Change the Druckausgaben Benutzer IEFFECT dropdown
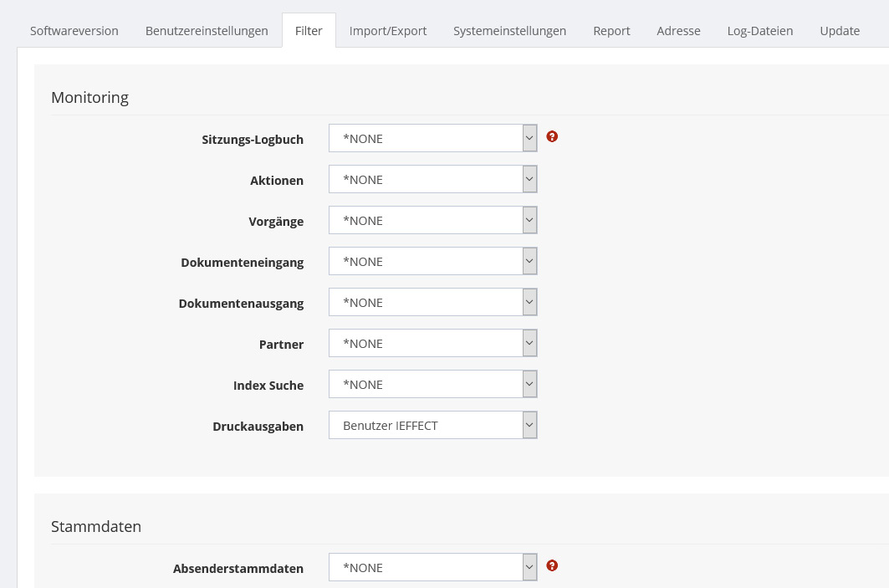Viewport: 889px width, 588px height. [x=432, y=426]
